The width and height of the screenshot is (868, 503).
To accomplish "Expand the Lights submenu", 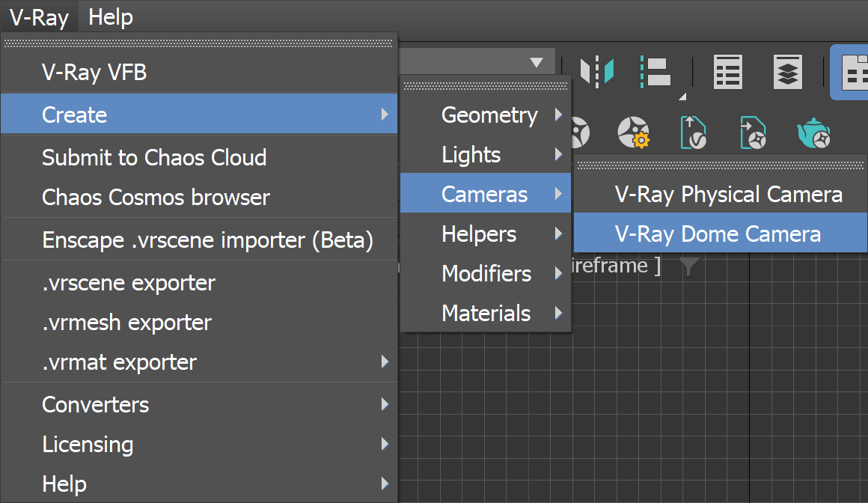I will (486, 154).
